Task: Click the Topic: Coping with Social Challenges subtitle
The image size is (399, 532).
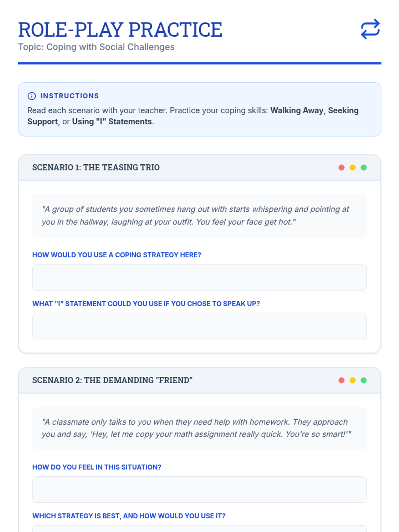Action: pyautogui.click(x=96, y=47)
